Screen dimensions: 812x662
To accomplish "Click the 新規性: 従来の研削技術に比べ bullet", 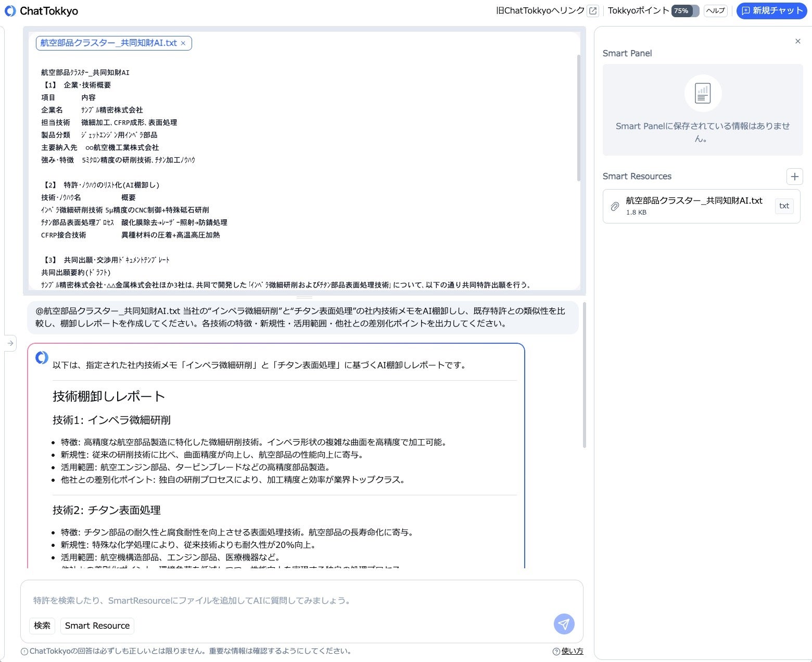I will (x=212, y=455).
